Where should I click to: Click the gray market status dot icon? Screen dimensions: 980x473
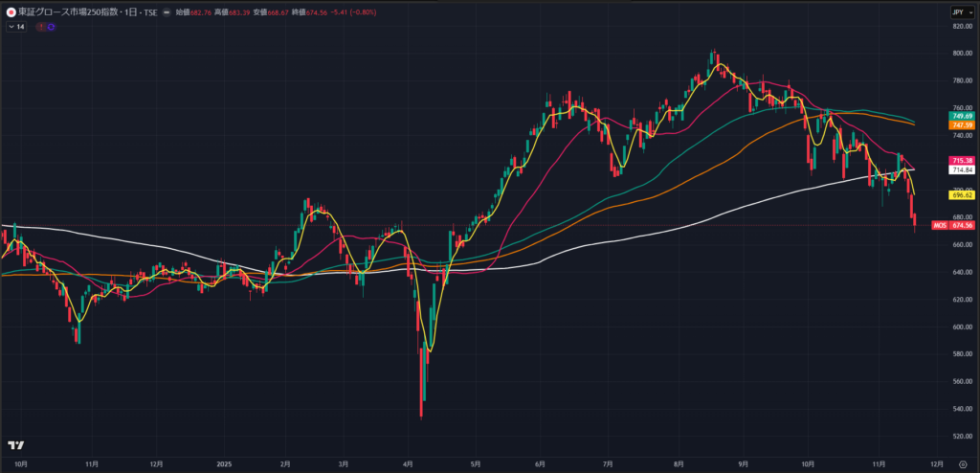(x=167, y=11)
